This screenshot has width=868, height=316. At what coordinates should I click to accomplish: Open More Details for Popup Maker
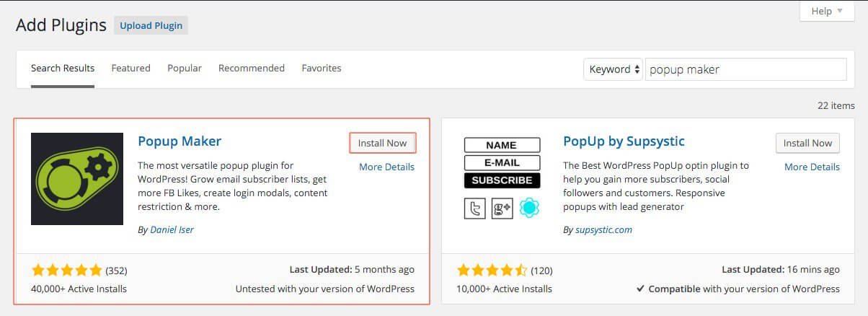click(386, 167)
